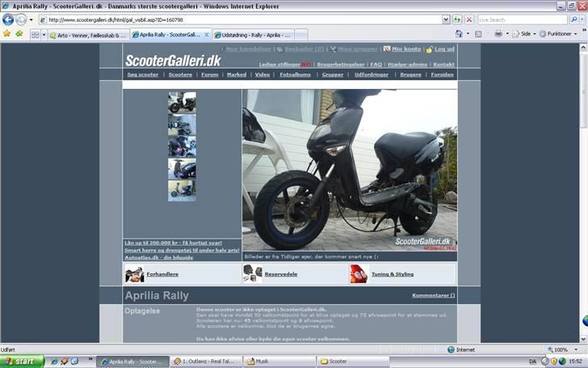Go back with the IE Back arrow

tap(8, 19)
